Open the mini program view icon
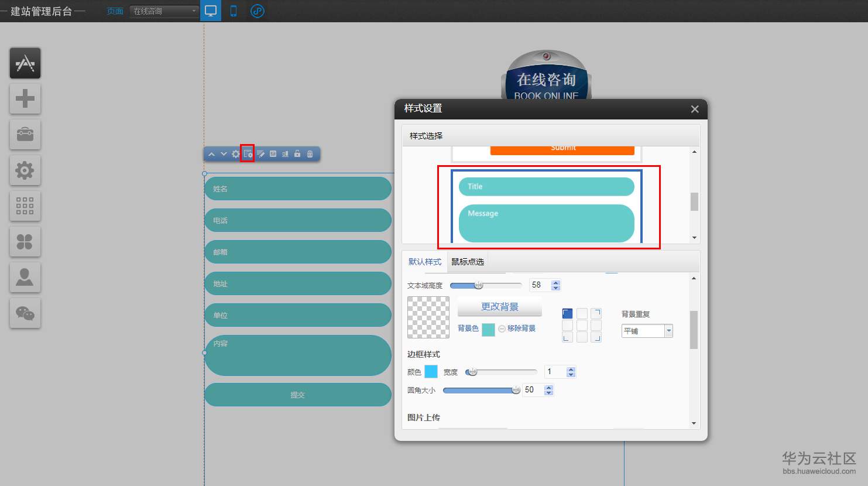Viewport: 868px width, 486px height. [x=257, y=11]
